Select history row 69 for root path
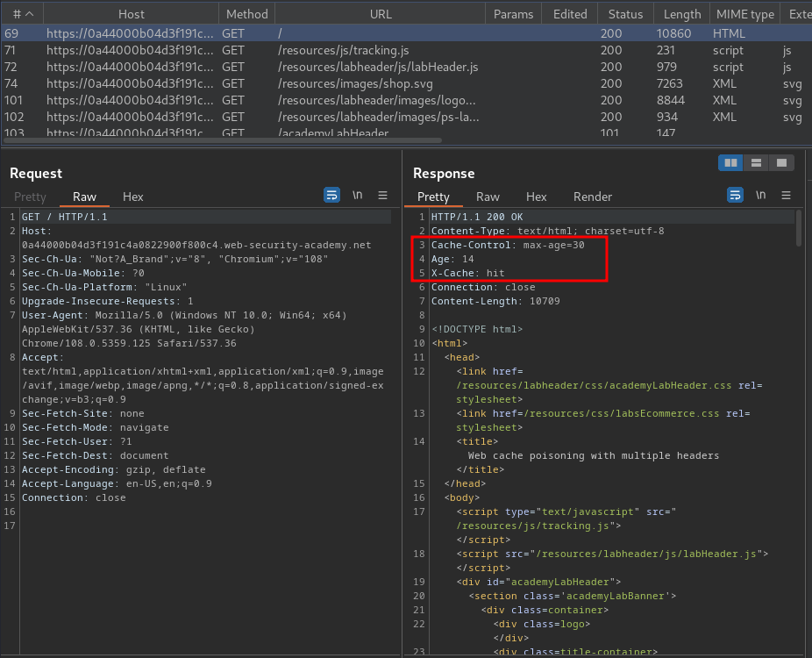Viewport: 812px width, 658px height. tap(406, 33)
